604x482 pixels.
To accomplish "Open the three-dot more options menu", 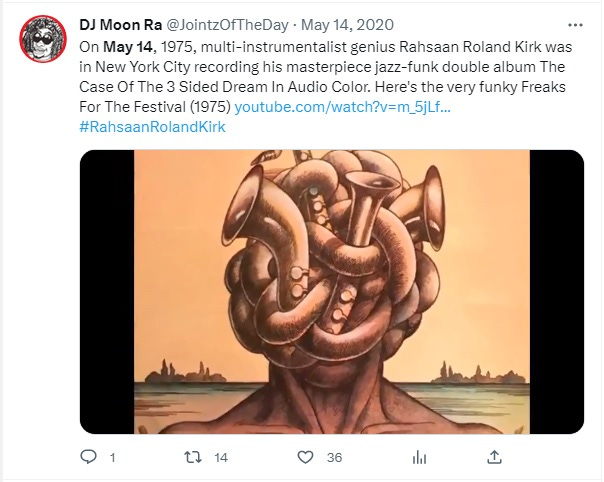I will (575, 25).
